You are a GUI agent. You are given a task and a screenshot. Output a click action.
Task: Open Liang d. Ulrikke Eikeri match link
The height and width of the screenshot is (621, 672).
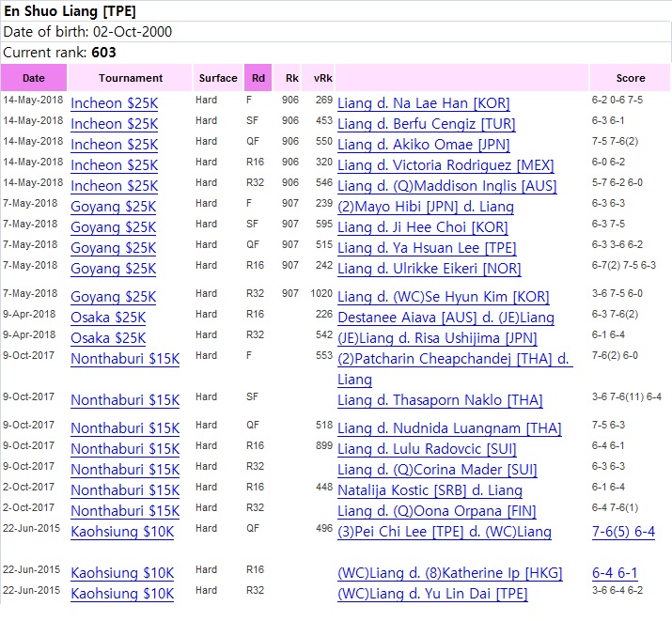click(429, 269)
